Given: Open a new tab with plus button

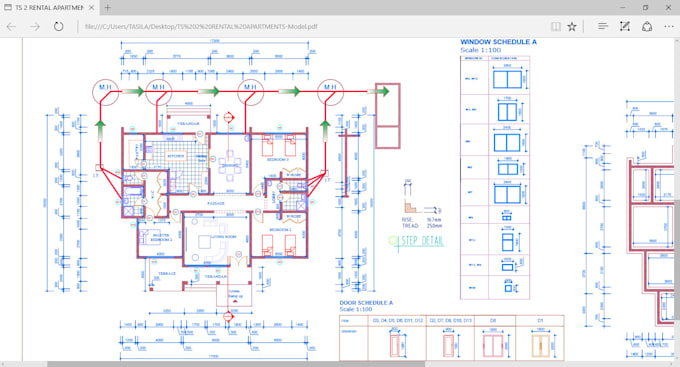Looking at the screenshot, I should (x=108, y=8).
